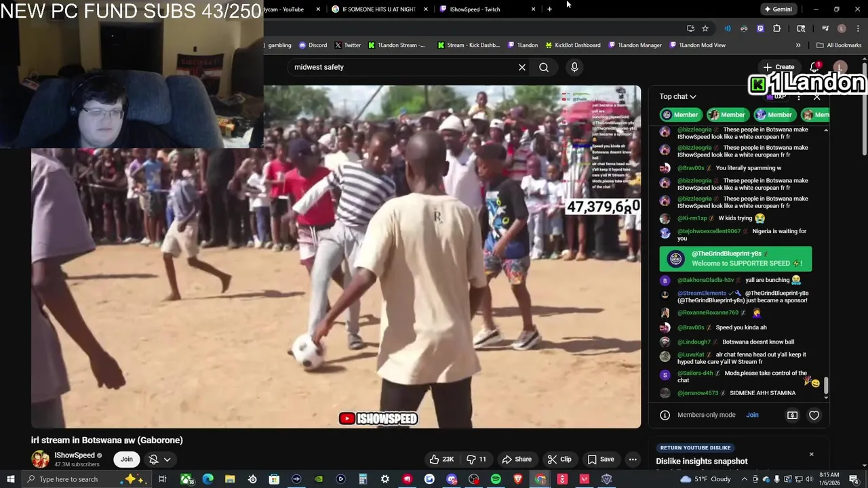Open the RETURN YOUTUBE DISLIKE badge
The image size is (868, 488).
coord(695,447)
